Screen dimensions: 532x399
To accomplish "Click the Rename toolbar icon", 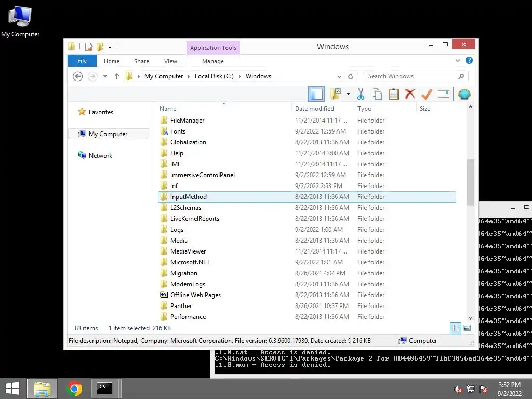I will pos(444,94).
